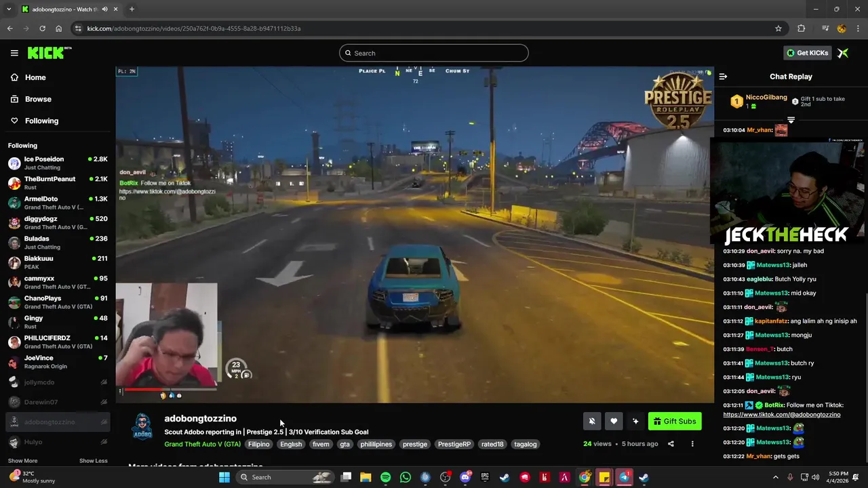Select the phillipines tag
Viewport: 868px width, 488px height.
click(x=376, y=444)
